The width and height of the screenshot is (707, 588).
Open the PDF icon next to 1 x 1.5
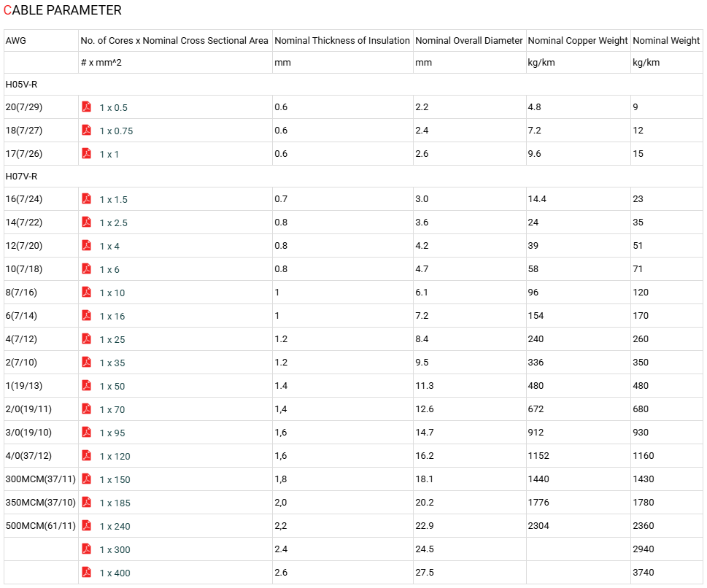[x=87, y=199]
